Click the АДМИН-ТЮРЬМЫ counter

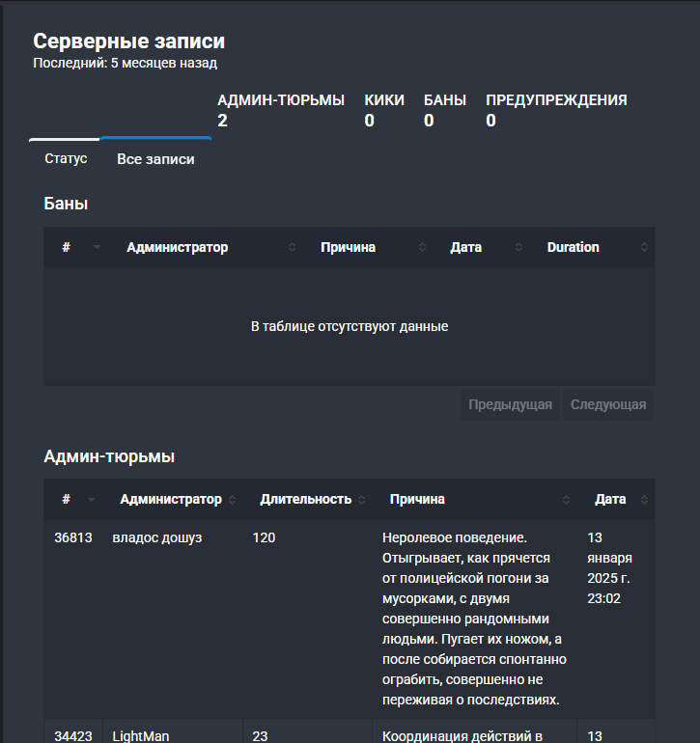(x=281, y=110)
